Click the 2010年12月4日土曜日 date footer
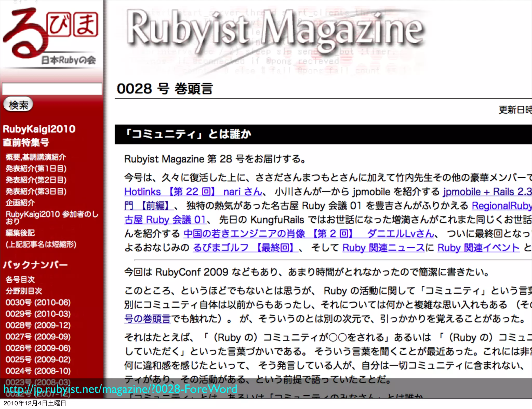Viewport: 532px width, 409px height. click(x=35, y=403)
